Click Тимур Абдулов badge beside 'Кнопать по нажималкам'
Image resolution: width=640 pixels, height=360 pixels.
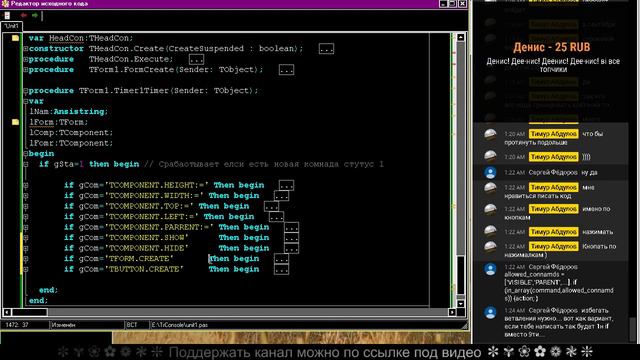(x=553, y=247)
